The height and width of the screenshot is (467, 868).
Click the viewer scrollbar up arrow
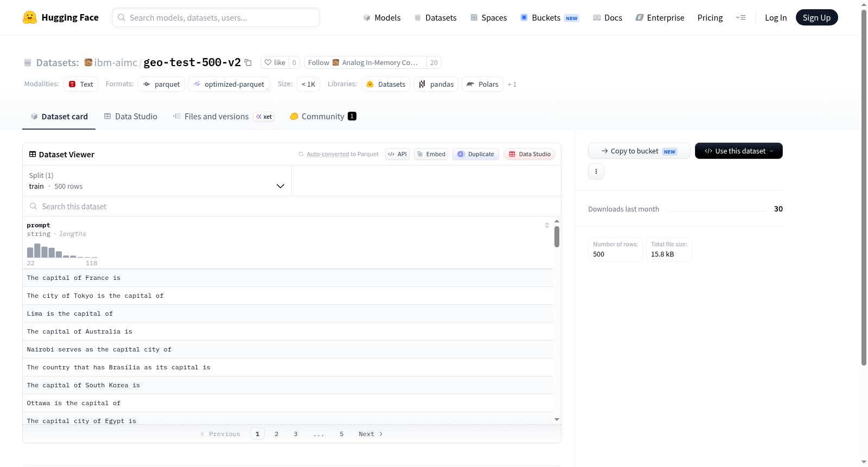[557, 221]
